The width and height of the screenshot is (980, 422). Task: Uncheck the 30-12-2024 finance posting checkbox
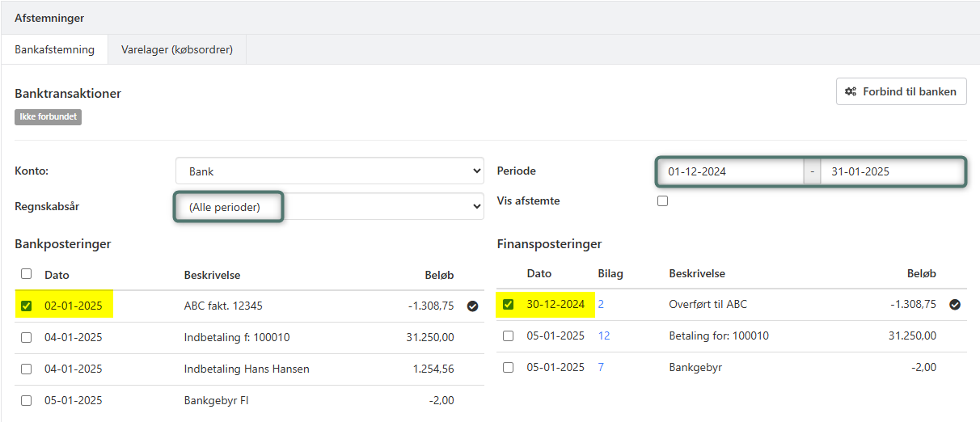tap(509, 305)
